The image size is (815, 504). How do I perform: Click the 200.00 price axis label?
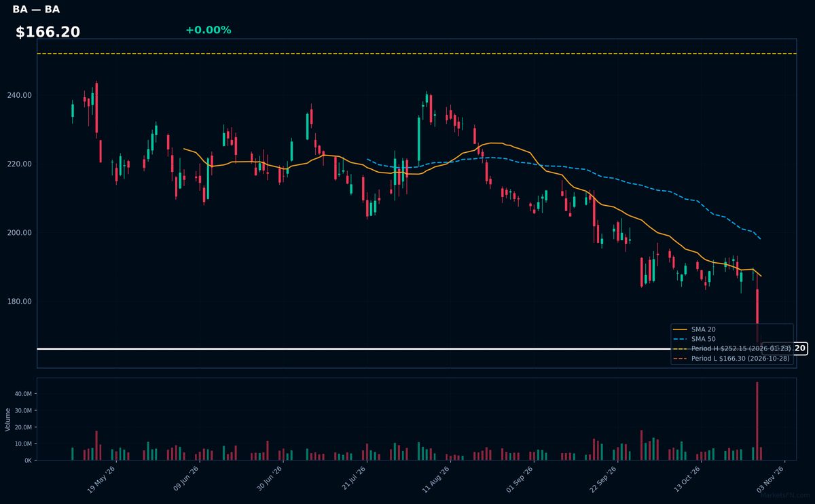(x=20, y=232)
